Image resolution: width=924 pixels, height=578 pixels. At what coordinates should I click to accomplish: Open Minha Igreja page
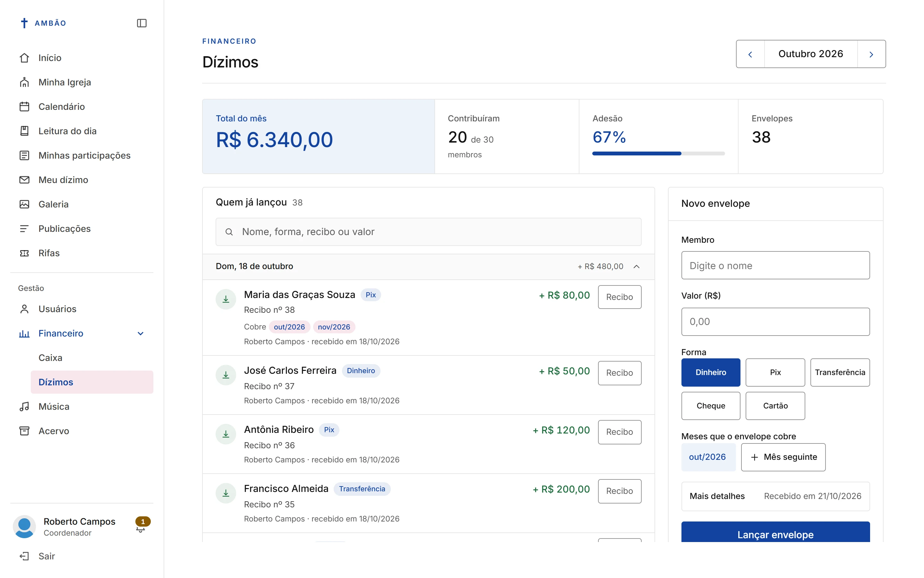[x=82, y=82]
